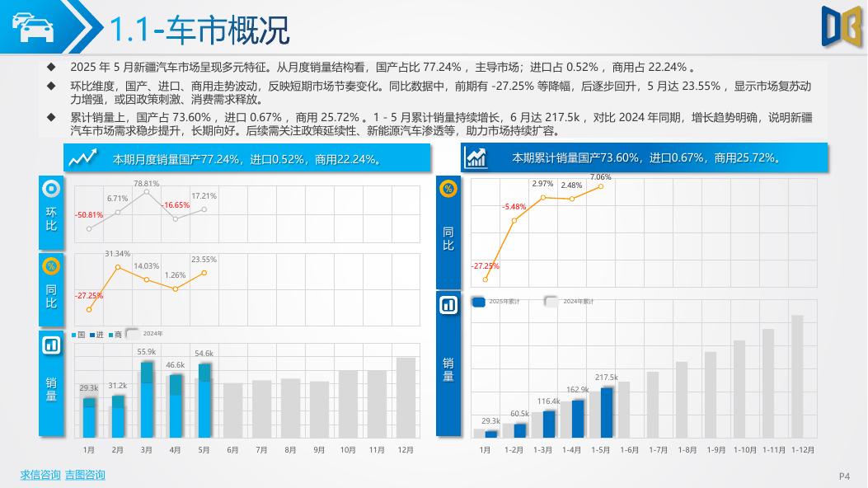This screenshot has height=488, width=868.
Task: Click the 6.71% data label
Action: click(x=117, y=198)
